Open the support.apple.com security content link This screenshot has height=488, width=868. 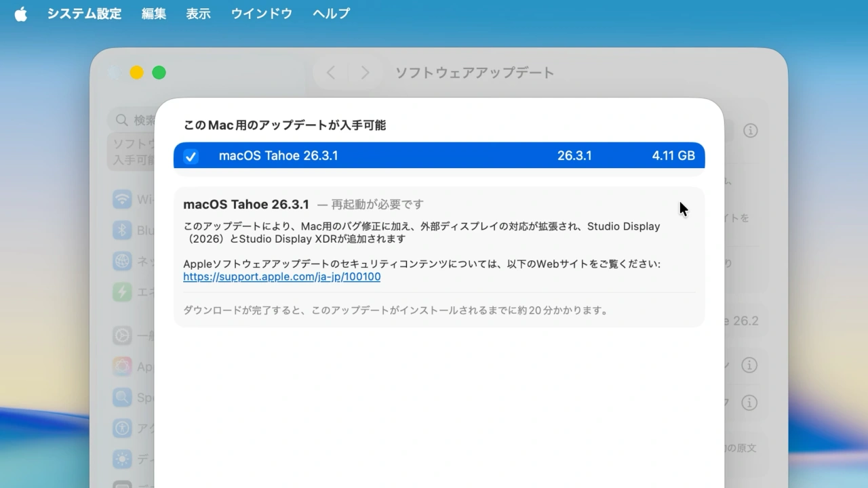click(x=281, y=277)
